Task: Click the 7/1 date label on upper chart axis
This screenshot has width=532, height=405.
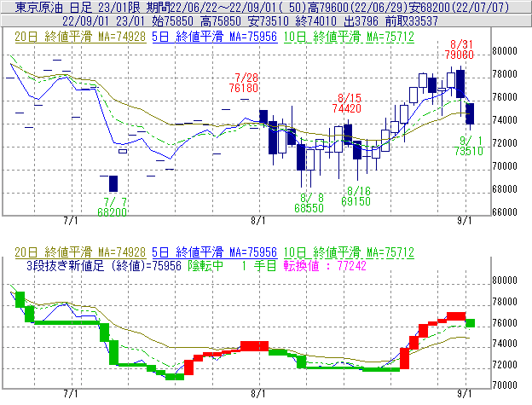Action: point(71,221)
